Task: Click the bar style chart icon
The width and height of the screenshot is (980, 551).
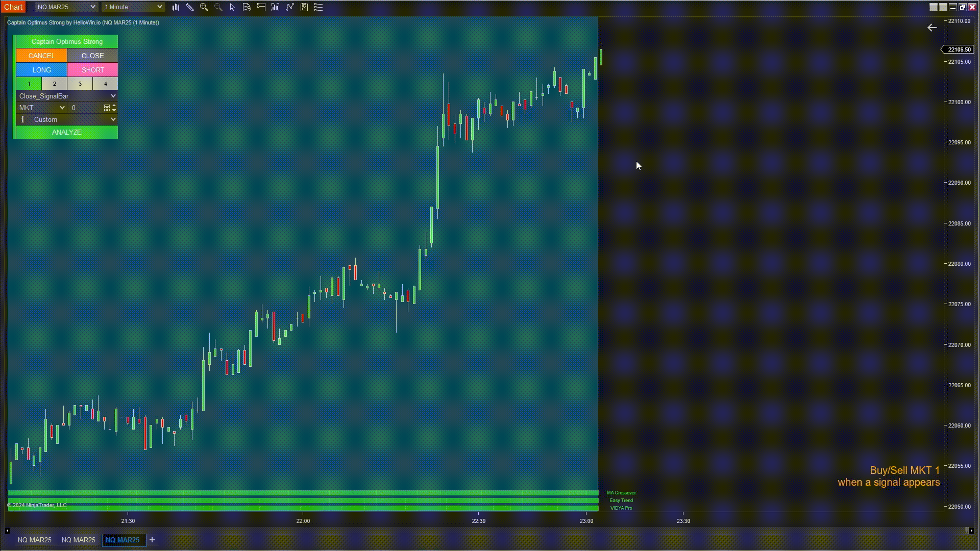Action: coord(176,7)
